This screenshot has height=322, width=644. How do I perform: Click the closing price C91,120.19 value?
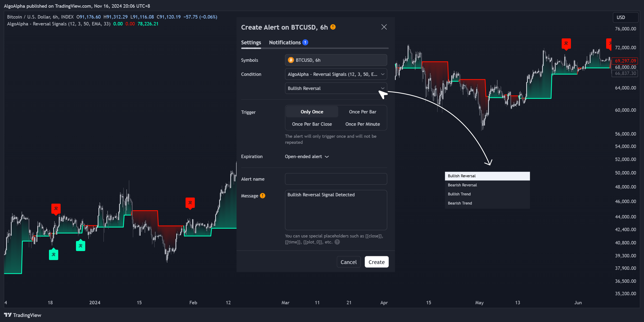[x=169, y=17]
